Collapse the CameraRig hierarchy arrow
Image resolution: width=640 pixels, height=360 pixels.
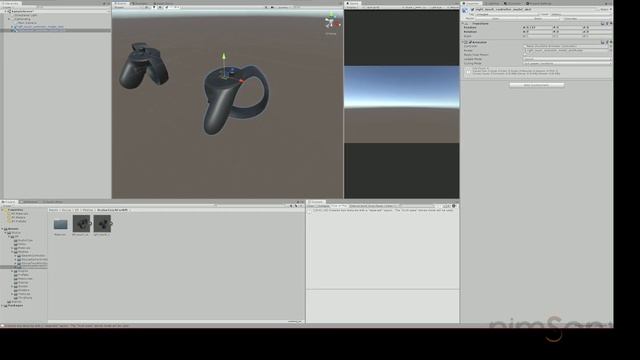(x=9, y=19)
